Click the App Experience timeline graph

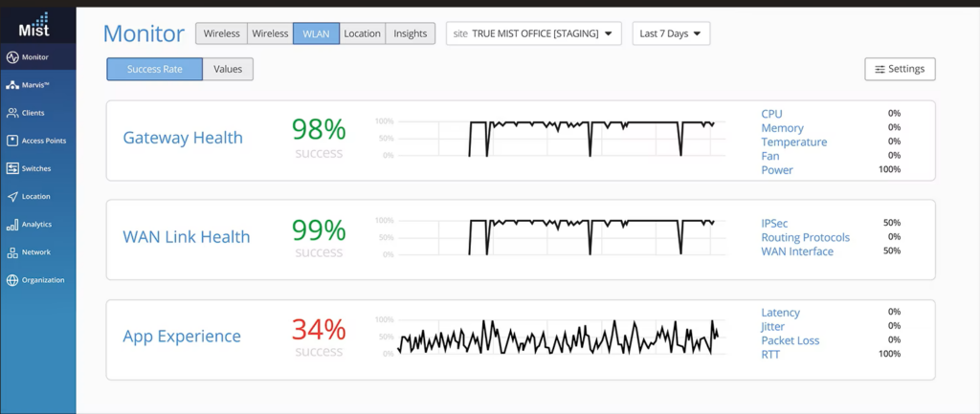click(557, 337)
